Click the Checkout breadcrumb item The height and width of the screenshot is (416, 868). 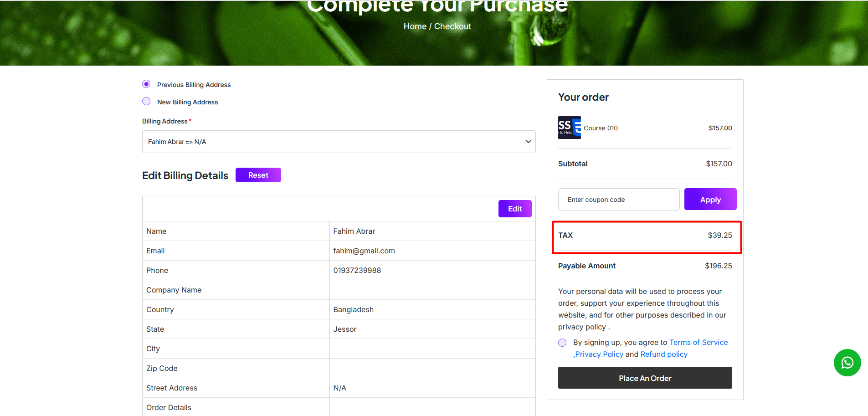[x=452, y=26]
